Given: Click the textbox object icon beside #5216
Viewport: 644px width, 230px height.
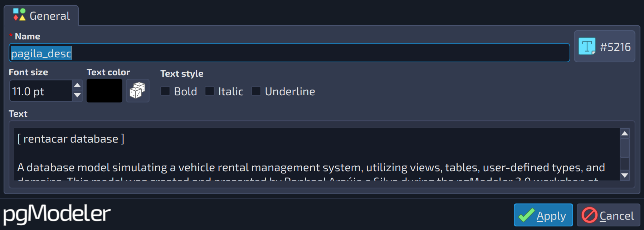Looking at the screenshot, I should (587, 47).
